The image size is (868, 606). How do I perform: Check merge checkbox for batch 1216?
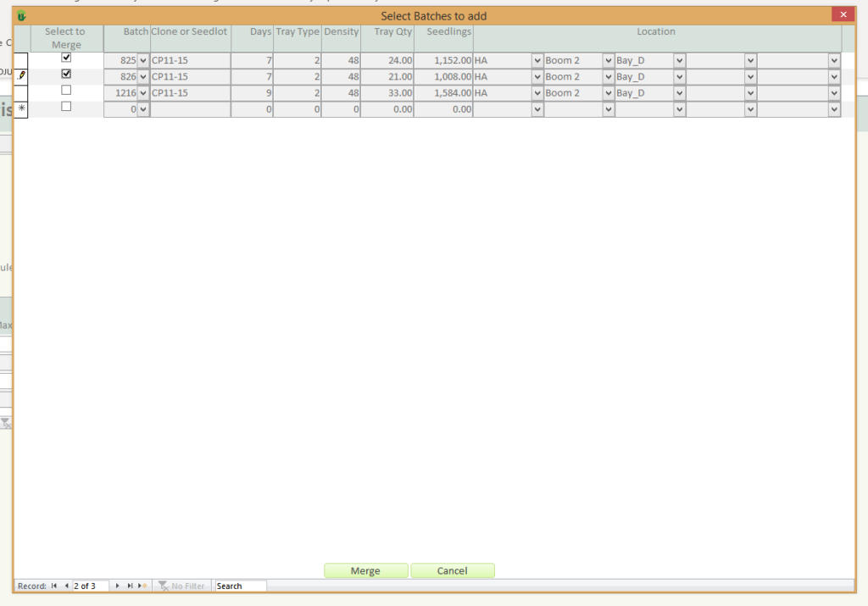click(66, 90)
